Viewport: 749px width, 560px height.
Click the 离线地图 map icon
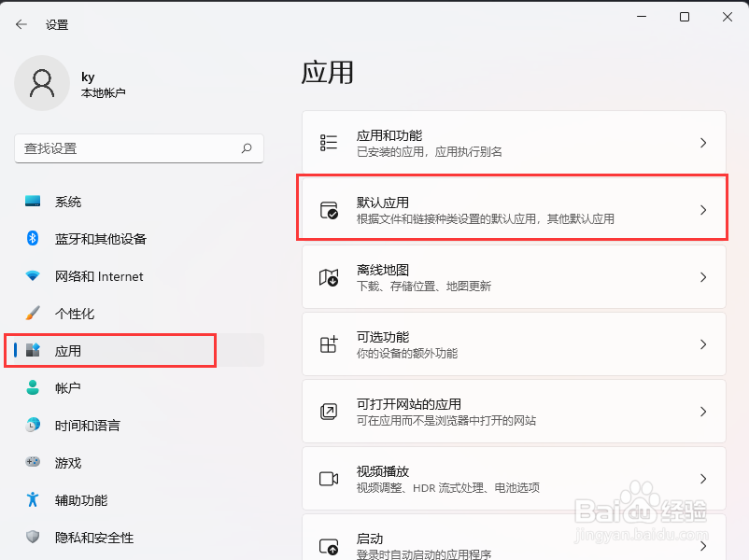329,277
